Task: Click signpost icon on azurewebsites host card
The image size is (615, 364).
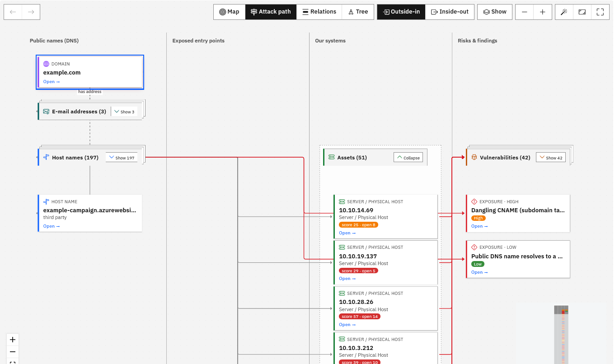Action: pyautogui.click(x=46, y=202)
